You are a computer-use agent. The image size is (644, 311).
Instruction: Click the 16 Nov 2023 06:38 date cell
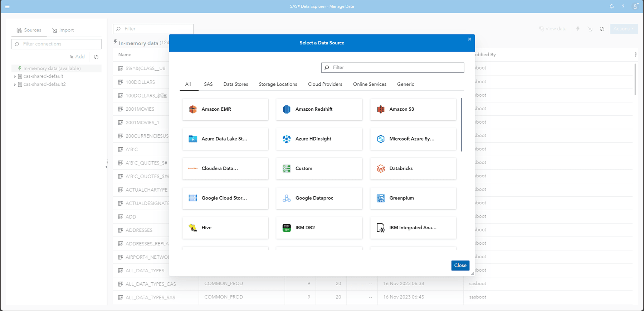pos(404,283)
